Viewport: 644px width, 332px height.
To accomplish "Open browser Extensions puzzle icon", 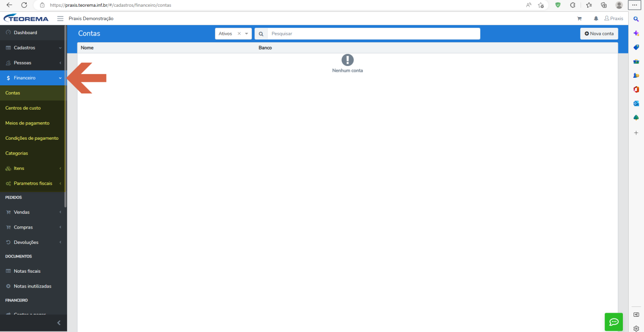I will (x=572, y=5).
